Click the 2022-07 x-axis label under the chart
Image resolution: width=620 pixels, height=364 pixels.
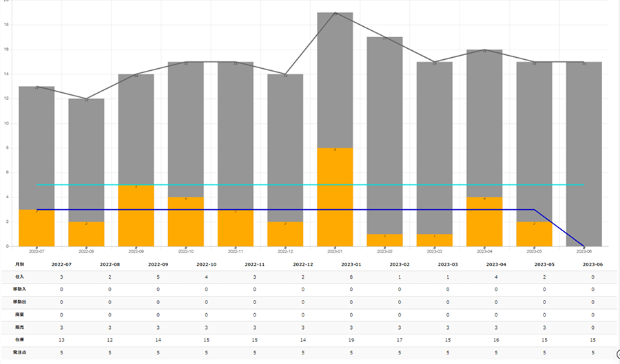pos(37,252)
